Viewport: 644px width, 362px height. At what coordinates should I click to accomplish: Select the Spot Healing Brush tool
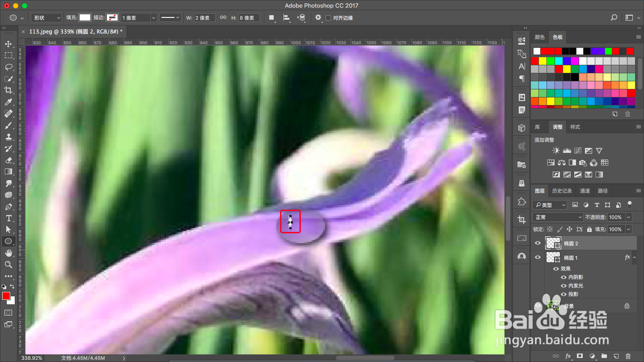click(8, 114)
